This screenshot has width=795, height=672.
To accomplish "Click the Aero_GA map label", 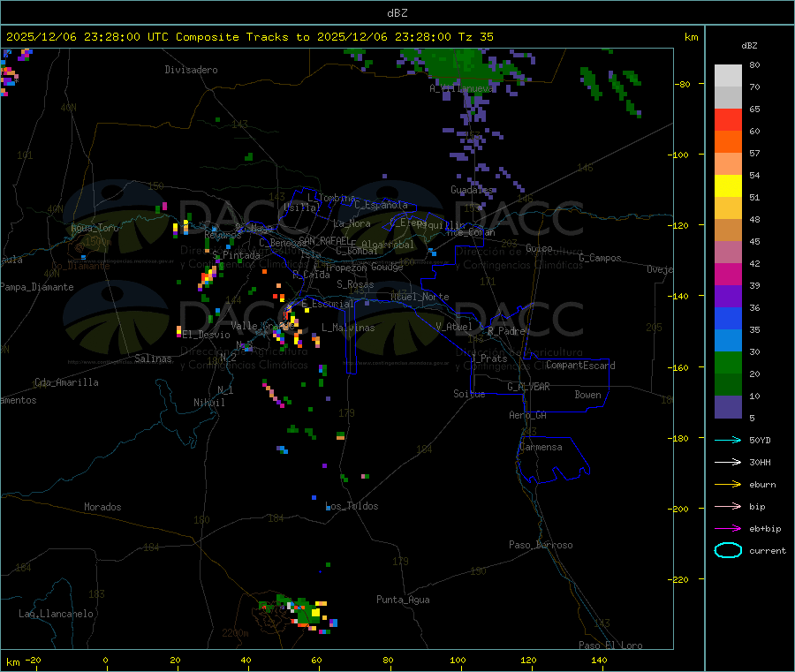I will pos(528,415).
